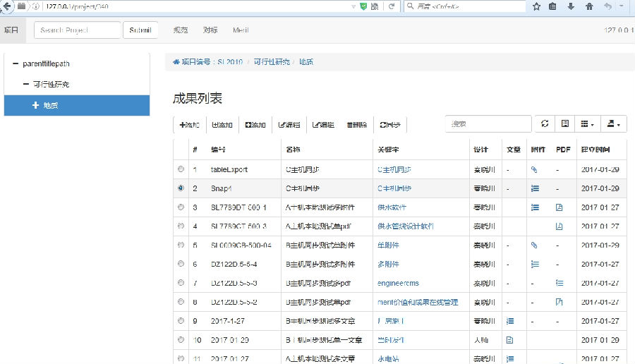Open the export dropdown in table toolbar

(x=614, y=124)
